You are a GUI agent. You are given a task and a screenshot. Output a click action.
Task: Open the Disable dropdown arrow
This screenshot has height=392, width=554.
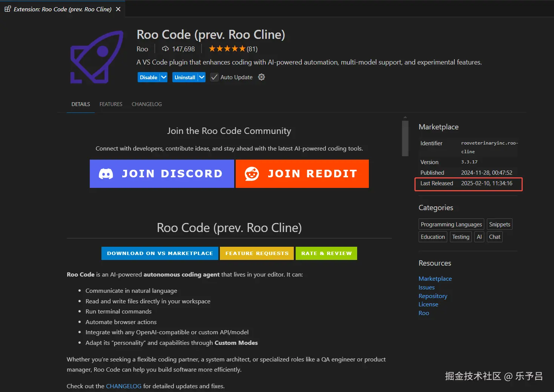164,77
